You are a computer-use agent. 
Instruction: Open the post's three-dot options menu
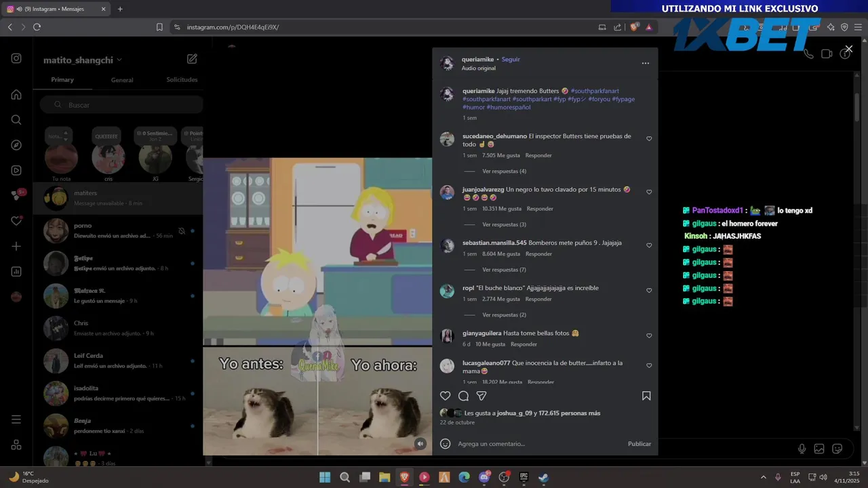point(646,63)
